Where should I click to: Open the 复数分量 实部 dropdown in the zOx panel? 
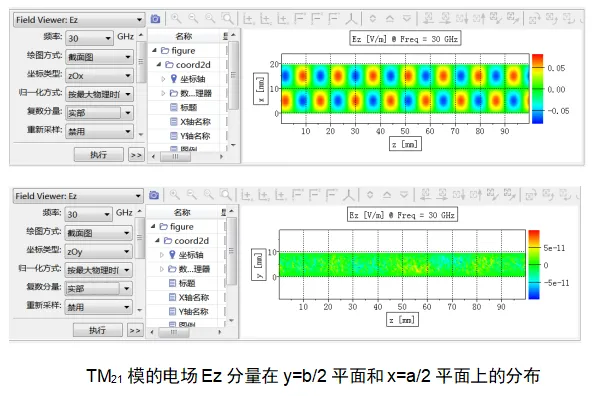[99, 113]
